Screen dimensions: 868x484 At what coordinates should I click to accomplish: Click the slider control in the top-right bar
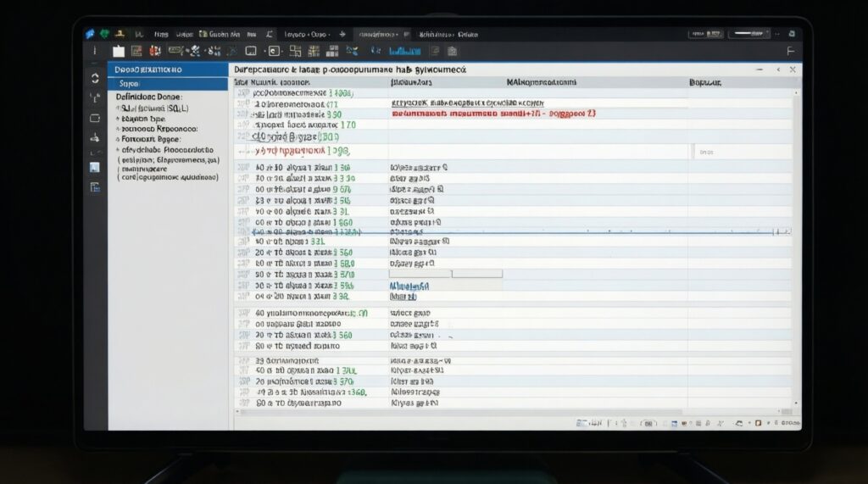point(749,34)
